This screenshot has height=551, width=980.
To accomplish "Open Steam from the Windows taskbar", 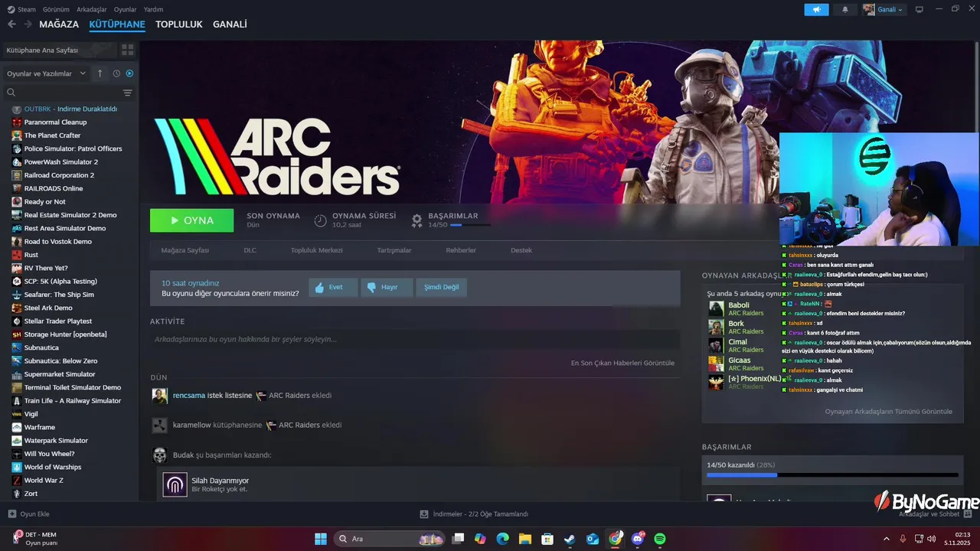I will [570, 539].
